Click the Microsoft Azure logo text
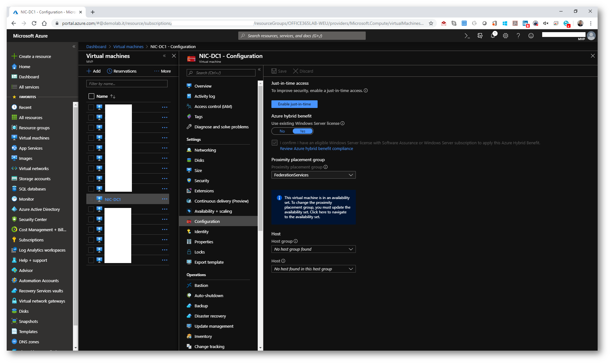611x364 pixels. pos(30,36)
